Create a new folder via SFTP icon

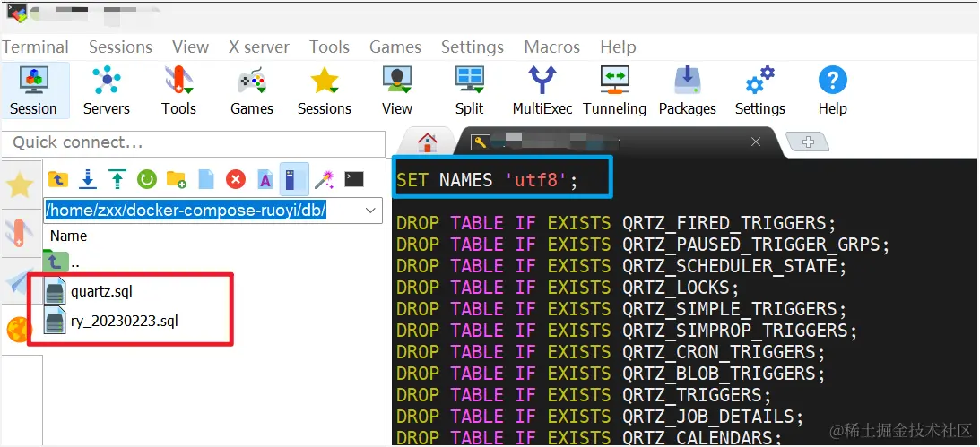coord(177,180)
